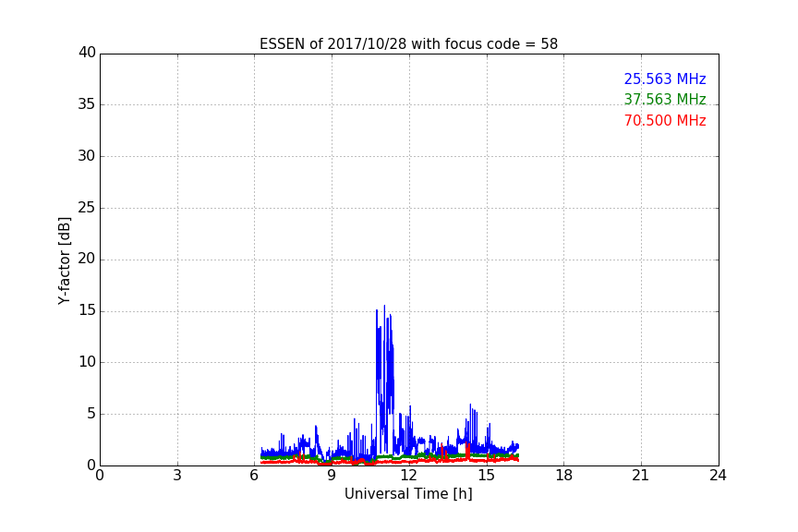This screenshot has width=798, height=532.
Task: Click the x-axis tick label '21'
Action: [641, 476]
